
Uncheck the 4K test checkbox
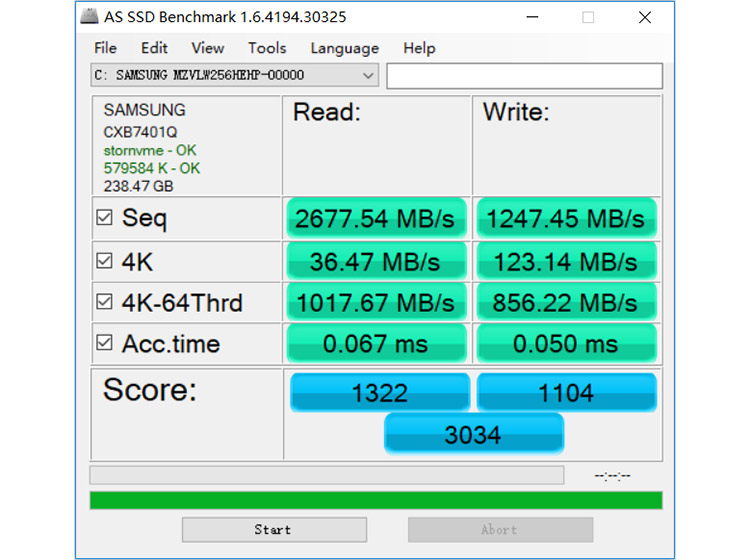[x=104, y=261]
